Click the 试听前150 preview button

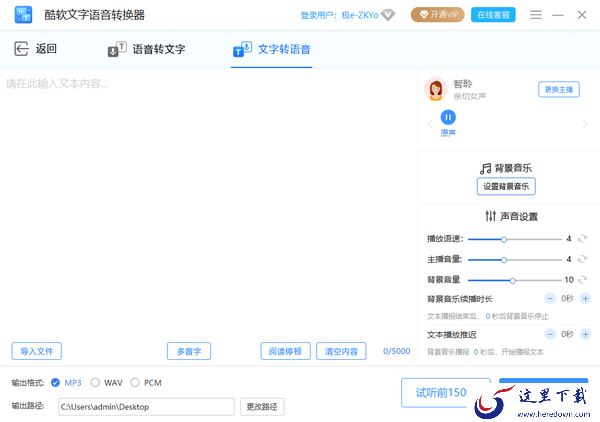click(445, 393)
